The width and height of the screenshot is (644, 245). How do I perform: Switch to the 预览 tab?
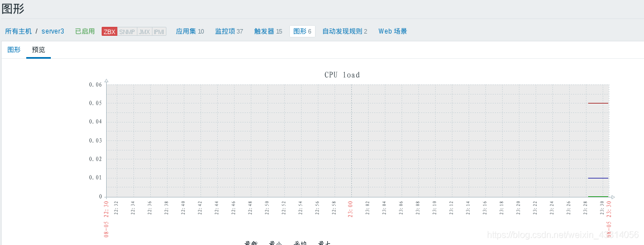39,50
